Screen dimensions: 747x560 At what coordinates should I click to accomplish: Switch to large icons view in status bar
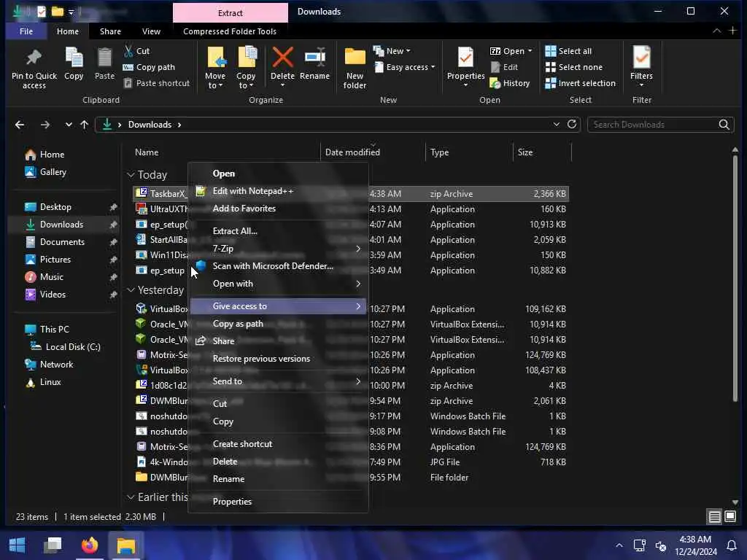729,516
